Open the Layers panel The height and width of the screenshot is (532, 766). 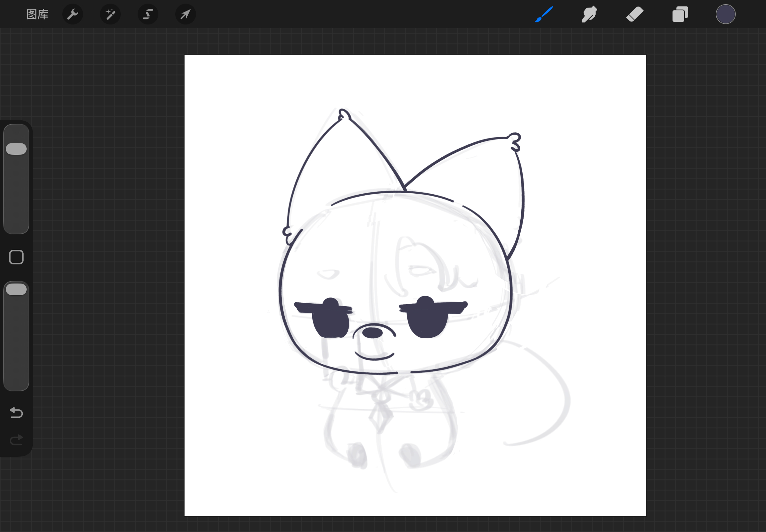(680, 14)
